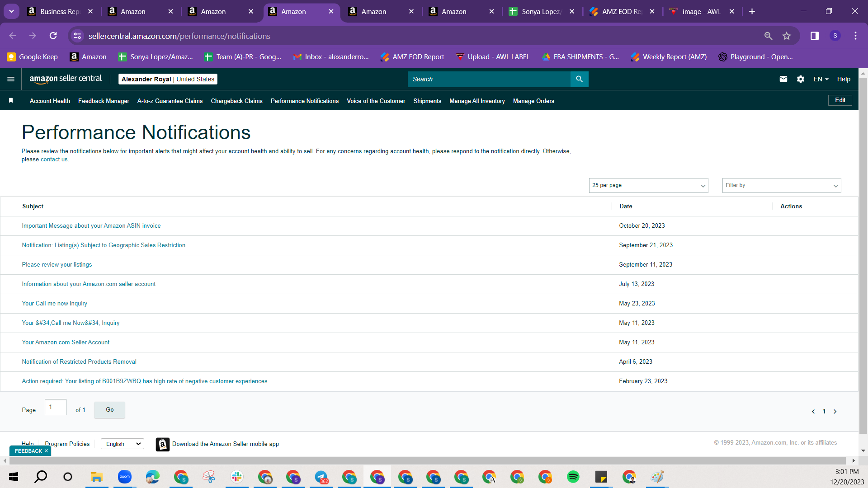Open 'Please review your listings' notification
The height and width of the screenshot is (488, 868).
[57, 265]
